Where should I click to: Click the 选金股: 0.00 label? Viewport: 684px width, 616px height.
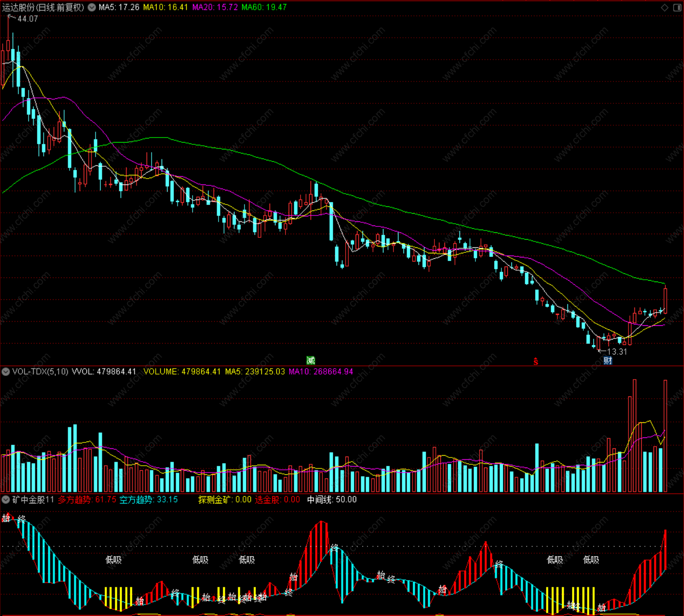coord(277,499)
